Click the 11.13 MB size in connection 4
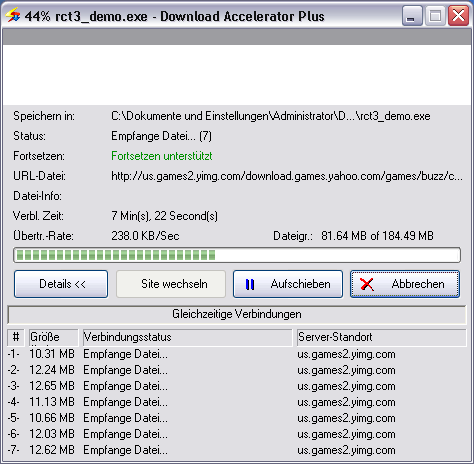Image resolution: width=474 pixels, height=464 pixels. click(x=52, y=402)
